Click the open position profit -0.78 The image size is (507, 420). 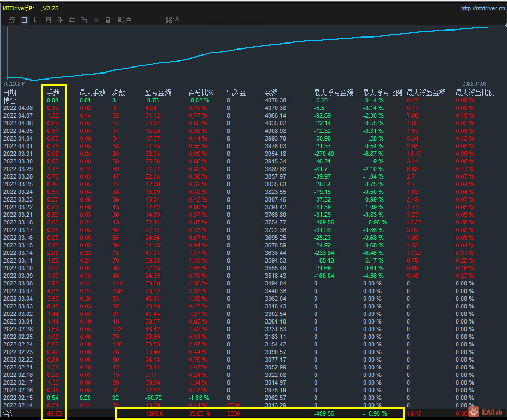[152, 100]
